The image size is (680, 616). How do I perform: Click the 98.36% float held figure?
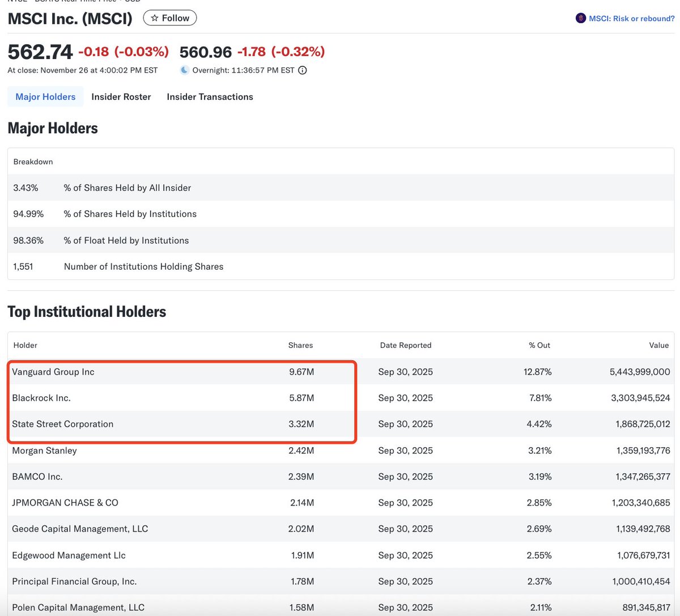coord(28,240)
